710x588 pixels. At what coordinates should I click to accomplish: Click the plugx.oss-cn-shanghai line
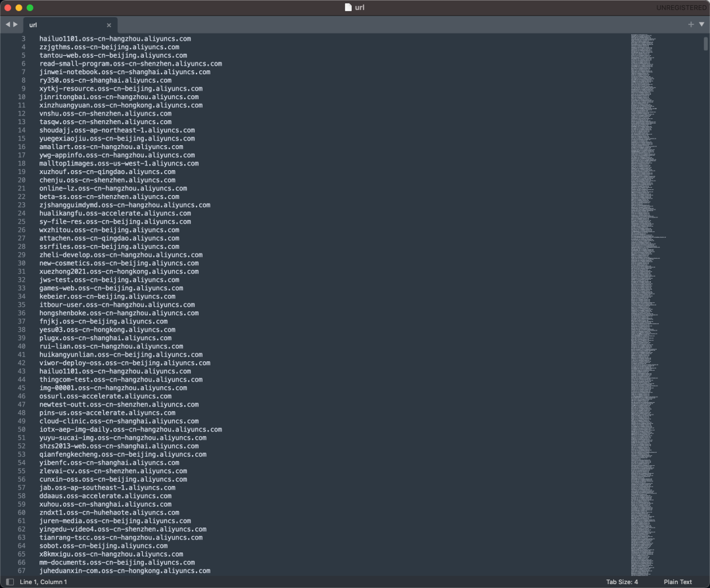105,338
